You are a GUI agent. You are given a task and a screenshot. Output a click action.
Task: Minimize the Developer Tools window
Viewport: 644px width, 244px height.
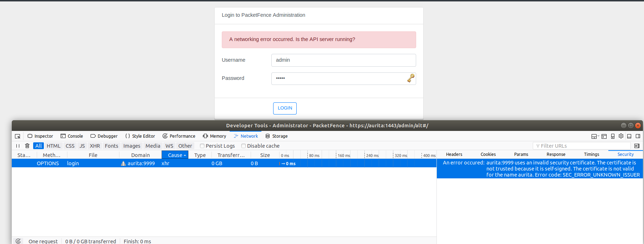pos(624,126)
